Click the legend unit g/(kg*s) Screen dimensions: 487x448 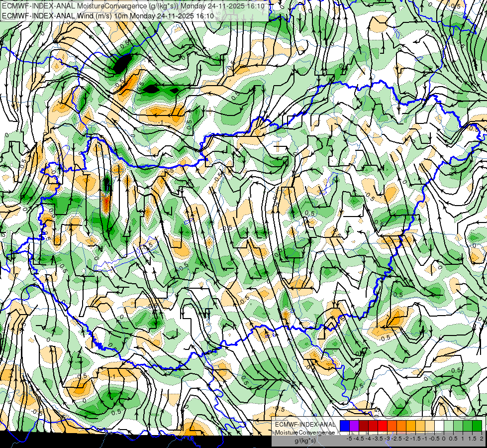coord(305,441)
